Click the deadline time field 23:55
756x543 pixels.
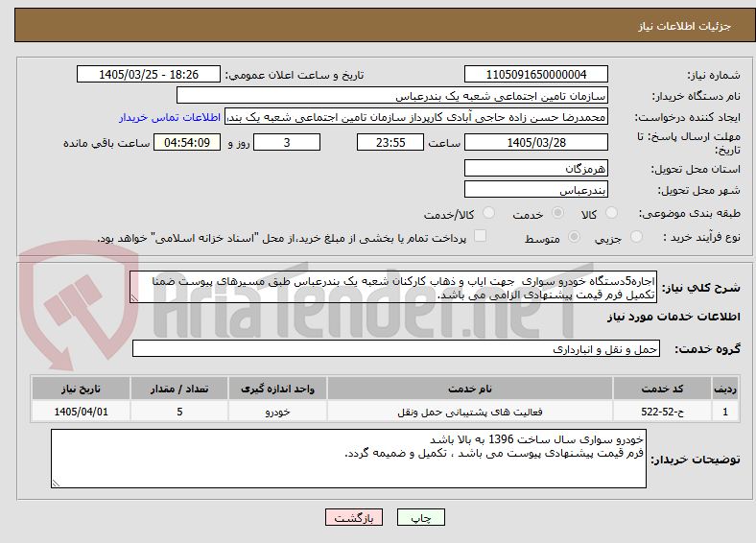tap(390, 142)
